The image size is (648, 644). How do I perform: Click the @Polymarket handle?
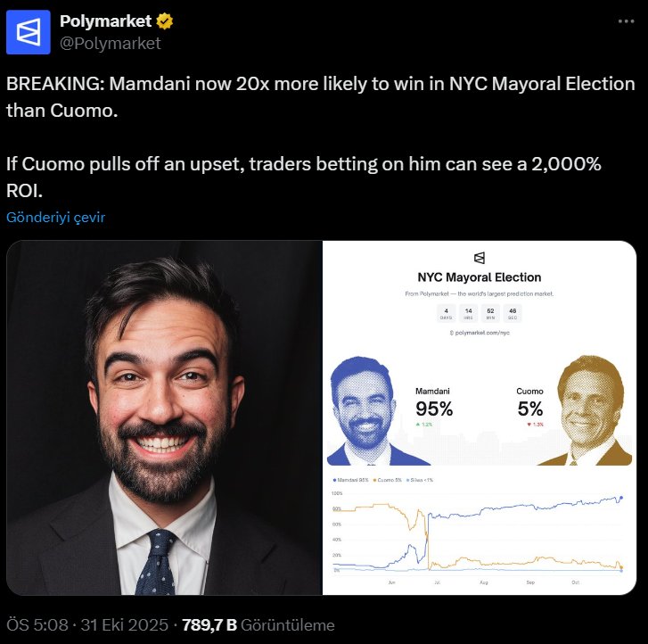110,42
